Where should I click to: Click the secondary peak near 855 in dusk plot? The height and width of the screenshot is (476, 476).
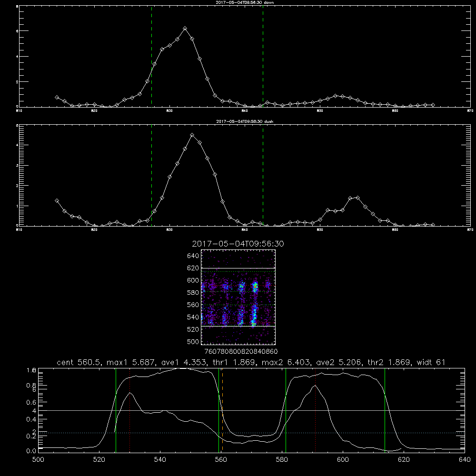[357, 198]
